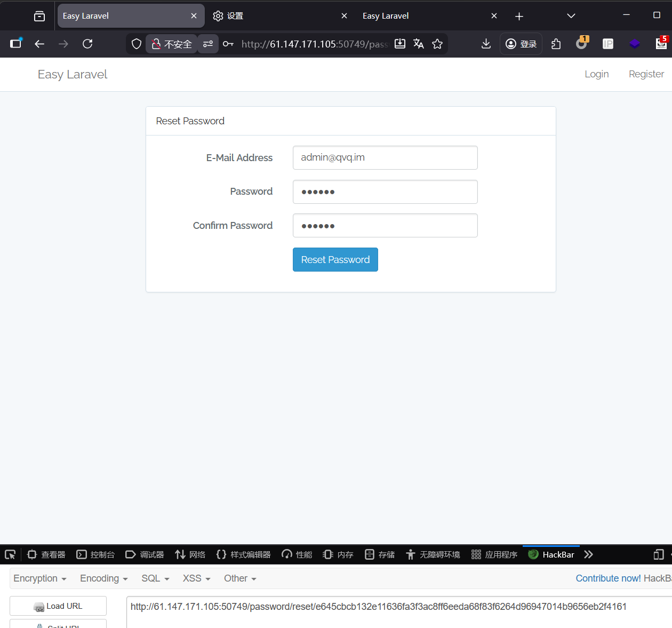Click the Reset Password panel heading text

click(x=190, y=121)
